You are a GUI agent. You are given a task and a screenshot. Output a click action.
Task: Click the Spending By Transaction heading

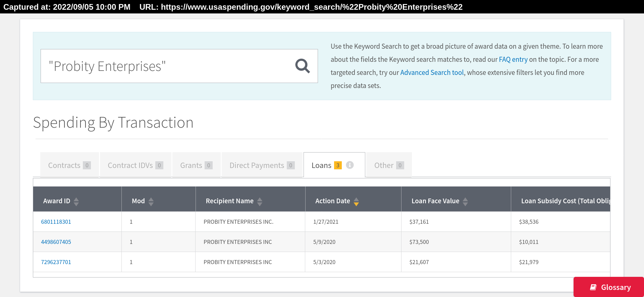pos(113,123)
